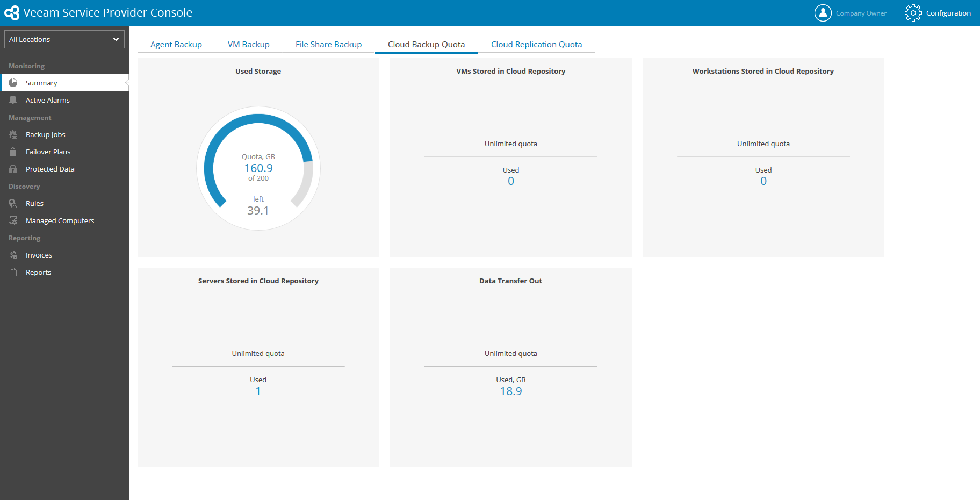The image size is (980, 500).
Task: Open the All Locations dropdown
Action: point(64,39)
